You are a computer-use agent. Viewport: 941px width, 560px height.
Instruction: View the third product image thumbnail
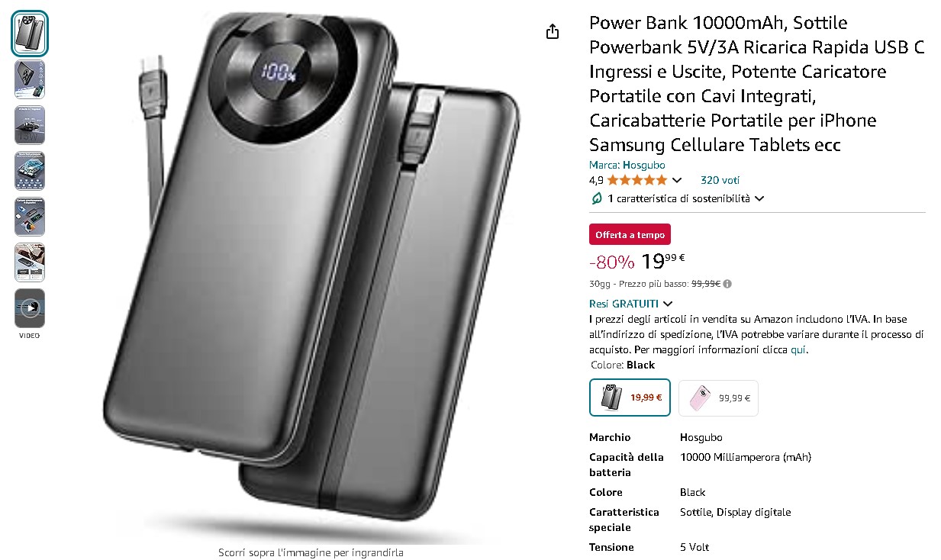tap(30, 125)
